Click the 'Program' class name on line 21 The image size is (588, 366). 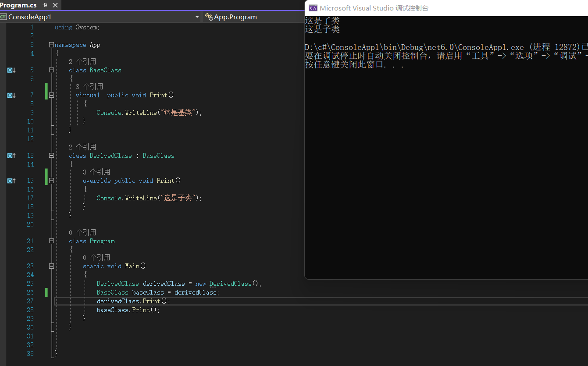[x=102, y=241]
